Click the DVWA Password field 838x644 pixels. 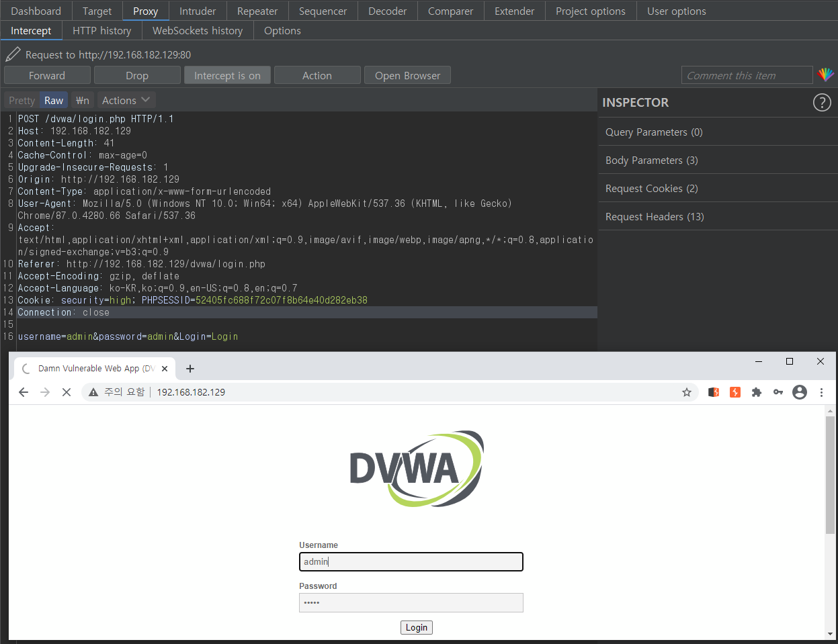tap(411, 602)
